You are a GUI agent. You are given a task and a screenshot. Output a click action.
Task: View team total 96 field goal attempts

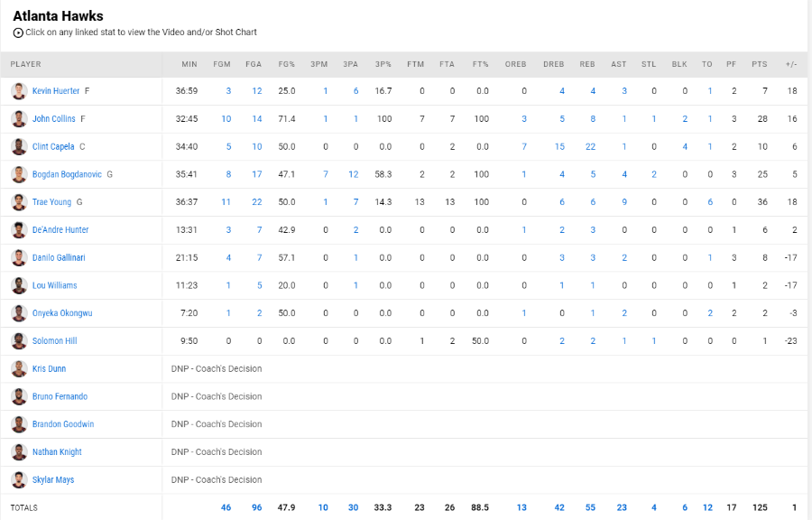click(x=257, y=507)
